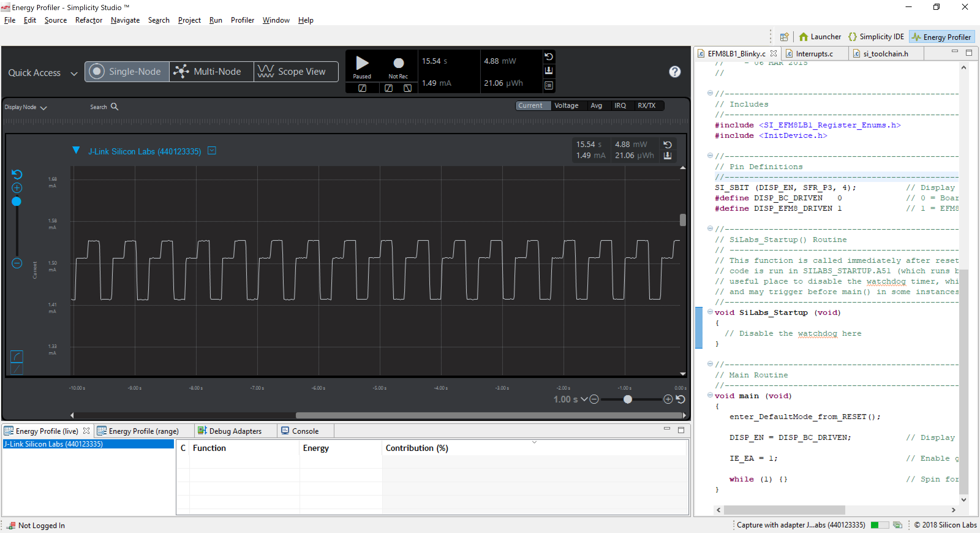Open the Display Node dropdown
The height and width of the screenshot is (533, 980).
(x=44, y=107)
